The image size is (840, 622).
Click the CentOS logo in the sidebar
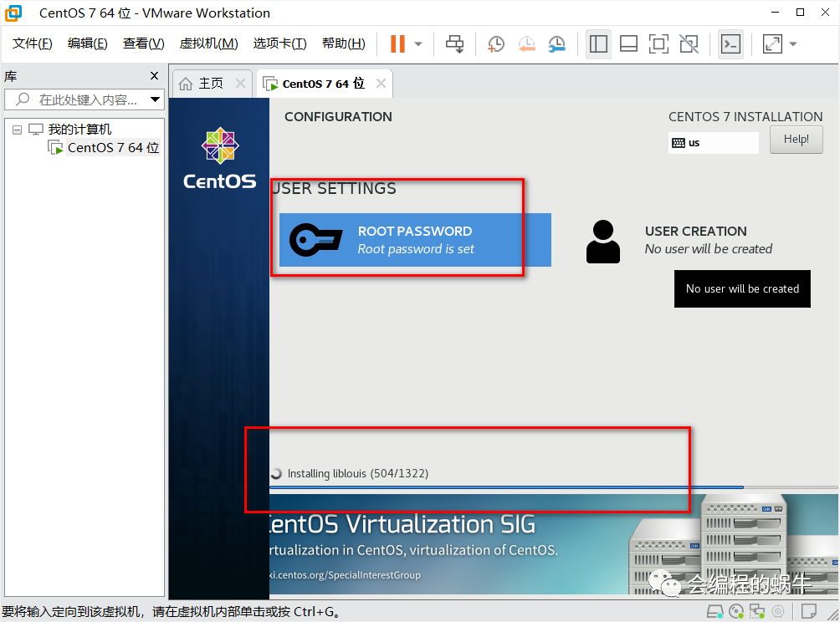220,159
